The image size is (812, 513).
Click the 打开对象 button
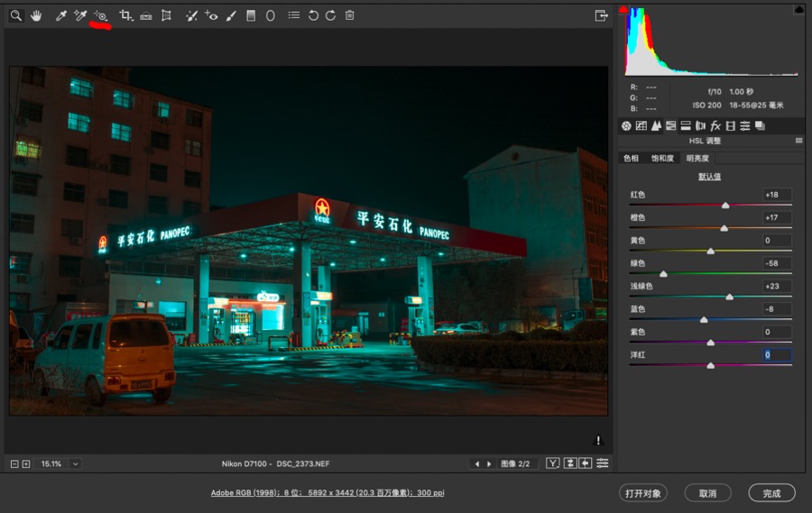[642, 493]
